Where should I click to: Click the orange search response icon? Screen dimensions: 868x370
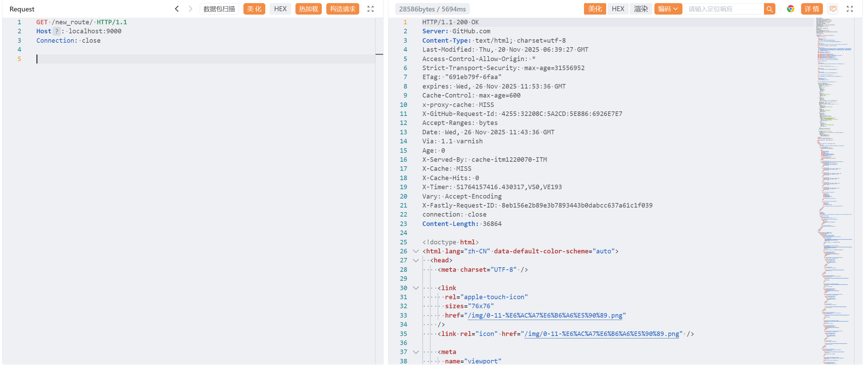[x=770, y=9]
